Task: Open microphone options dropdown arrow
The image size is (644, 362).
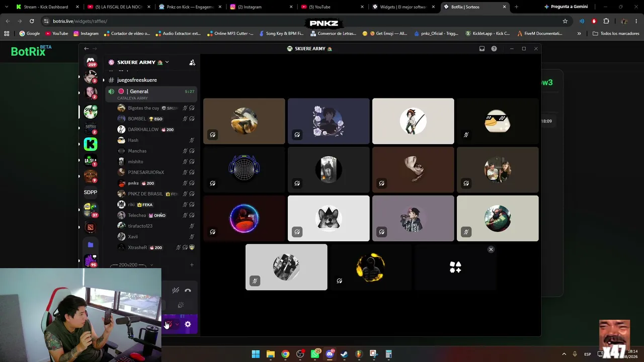Action: 177,324
